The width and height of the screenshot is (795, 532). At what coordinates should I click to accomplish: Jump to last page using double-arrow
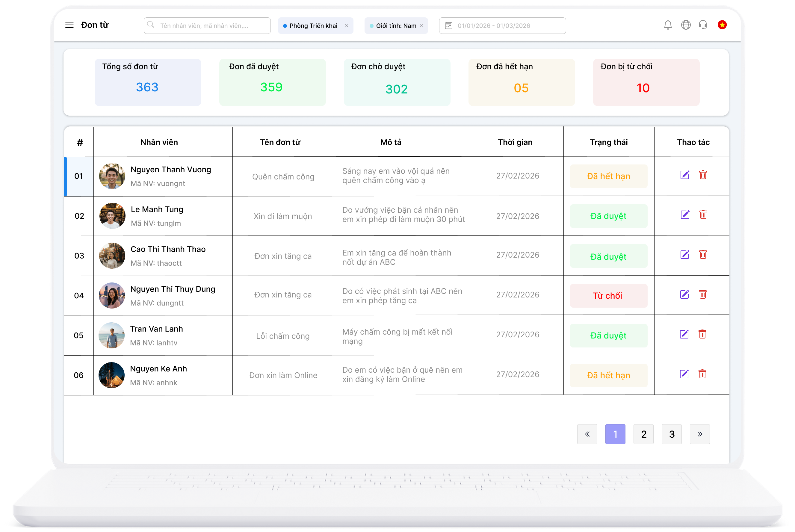[700, 434]
